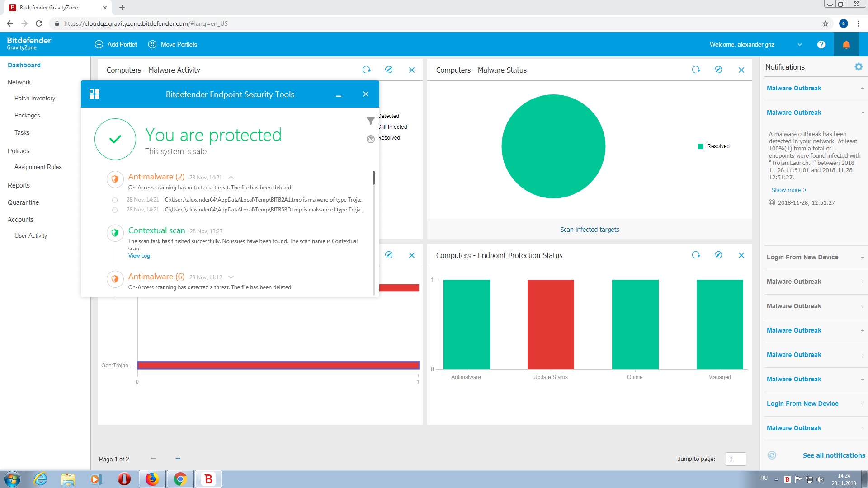Screen dimensions: 868x488
Task: Open the notifications bell icon
Action: [846, 44]
